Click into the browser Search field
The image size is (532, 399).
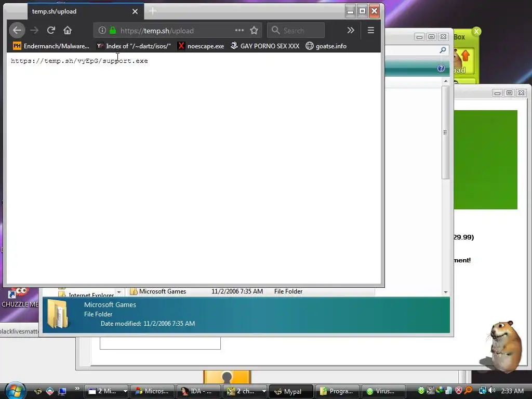[x=296, y=31]
